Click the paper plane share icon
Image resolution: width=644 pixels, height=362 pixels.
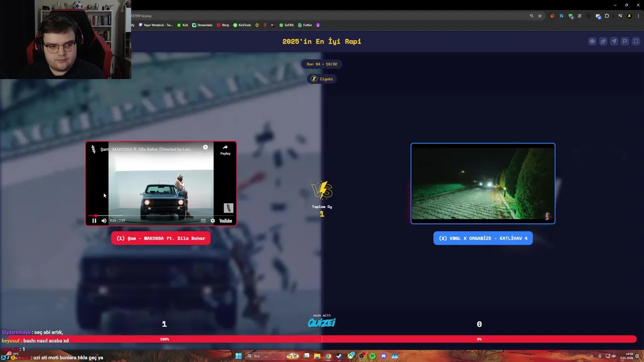(614, 41)
